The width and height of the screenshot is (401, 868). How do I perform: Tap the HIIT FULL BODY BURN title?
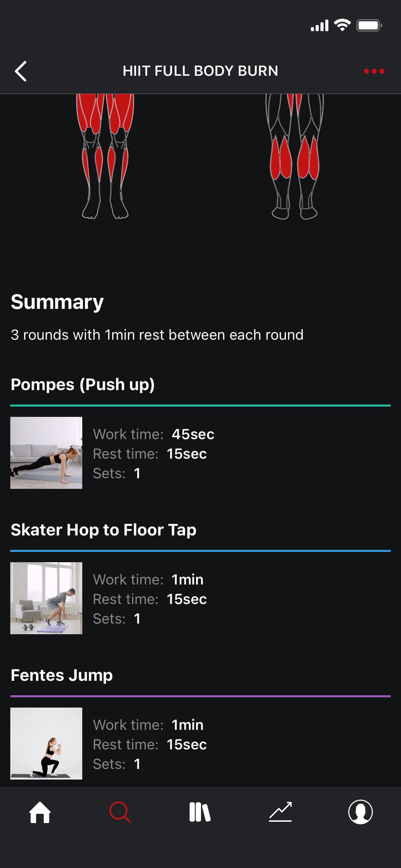(x=200, y=71)
